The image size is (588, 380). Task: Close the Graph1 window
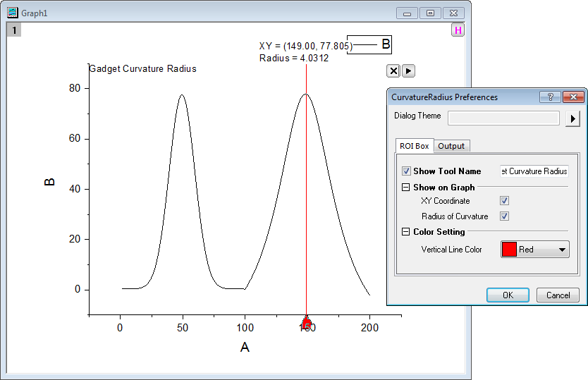pos(453,13)
